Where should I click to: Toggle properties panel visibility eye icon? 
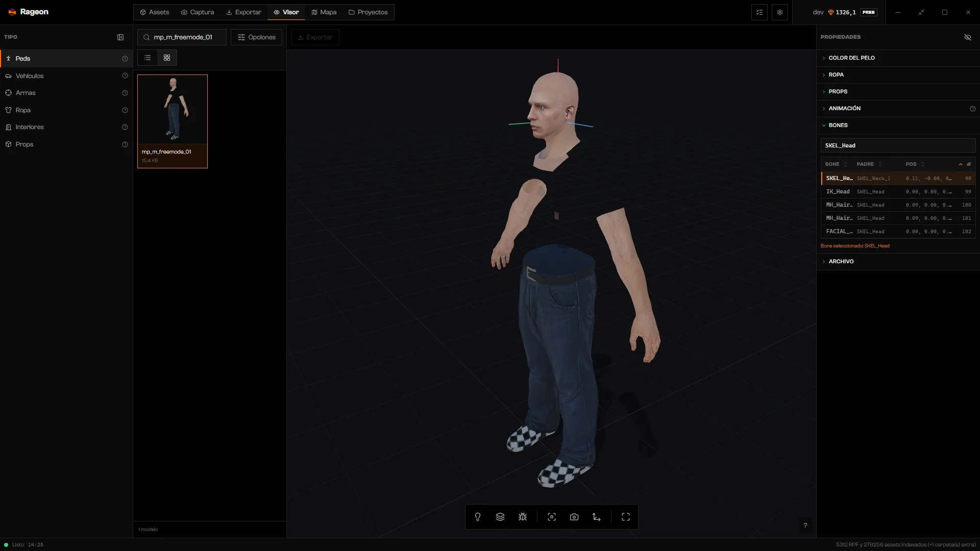(968, 37)
